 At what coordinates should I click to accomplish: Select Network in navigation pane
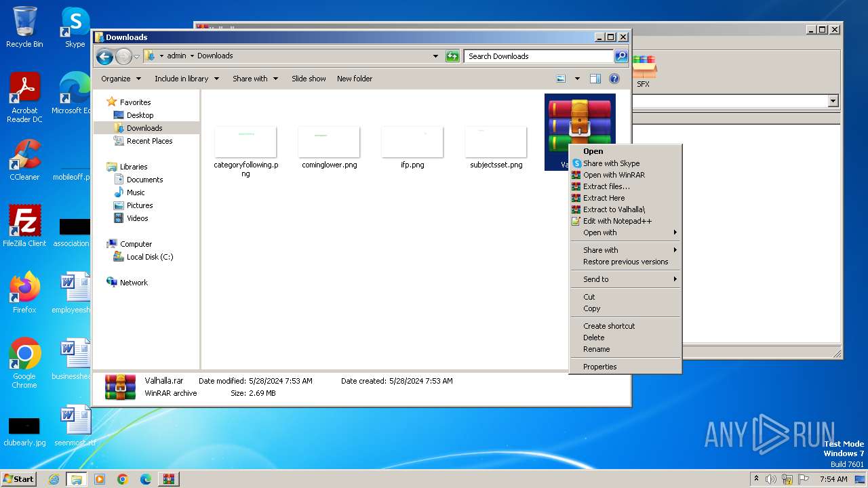click(133, 283)
